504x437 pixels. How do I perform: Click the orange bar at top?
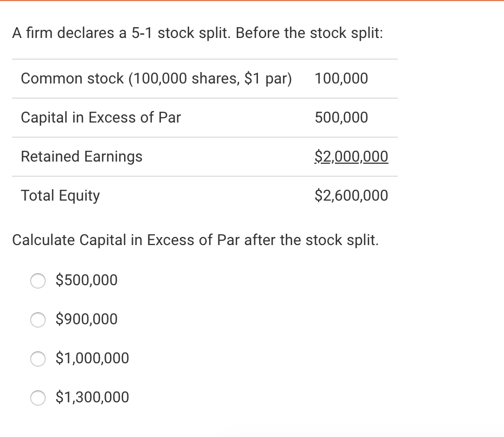click(252, 3)
